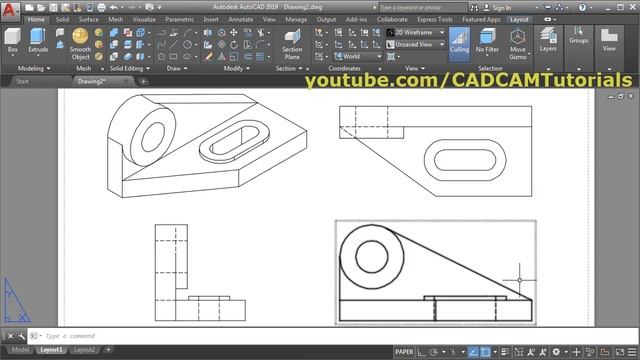
Task: Expand the Section panel
Action: pyautogui.click(x=289, y=69)
